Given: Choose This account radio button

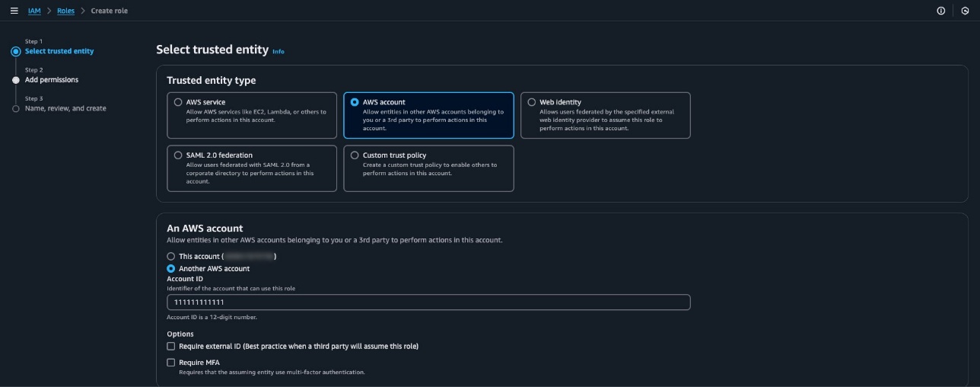Looking at the screenshot, I should (x=171, y=257).
